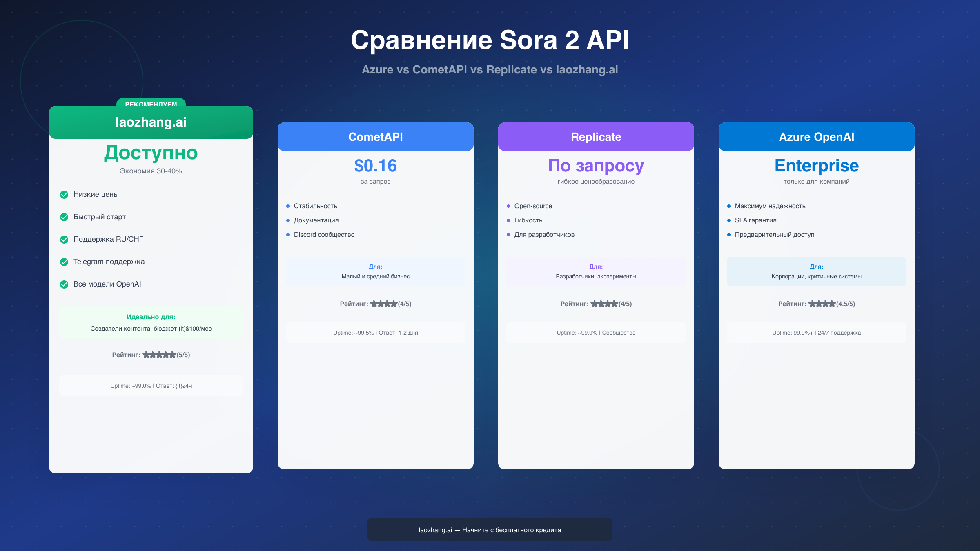Switch to the Replicate comparison card
The image size is (980, 551).
coord(595,137)
